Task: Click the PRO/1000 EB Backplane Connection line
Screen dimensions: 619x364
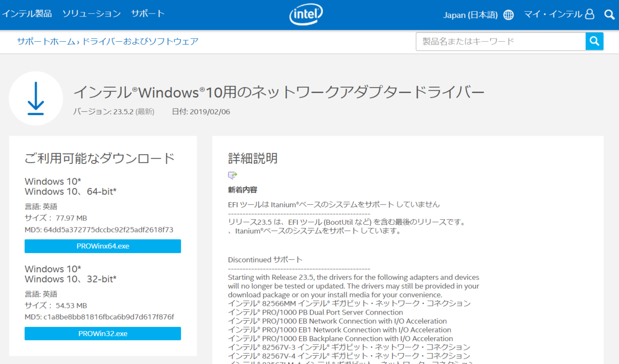Action: 340,338
